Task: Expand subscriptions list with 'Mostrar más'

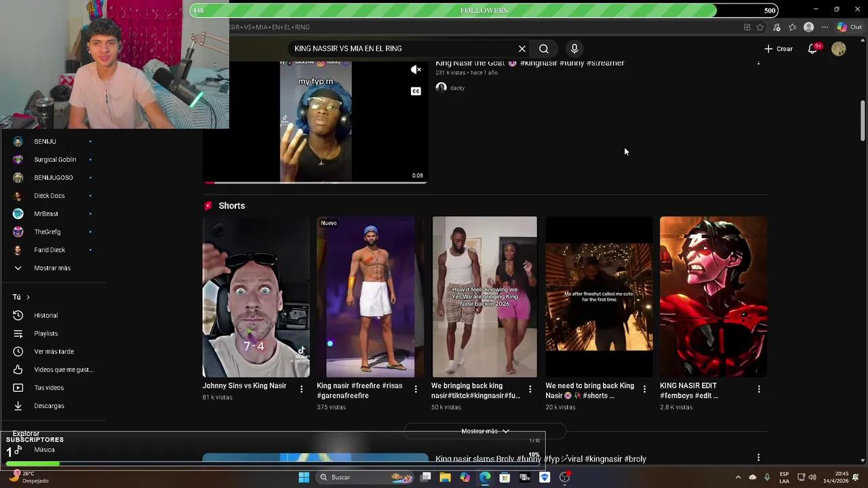Action: click(x=52, y=268)
